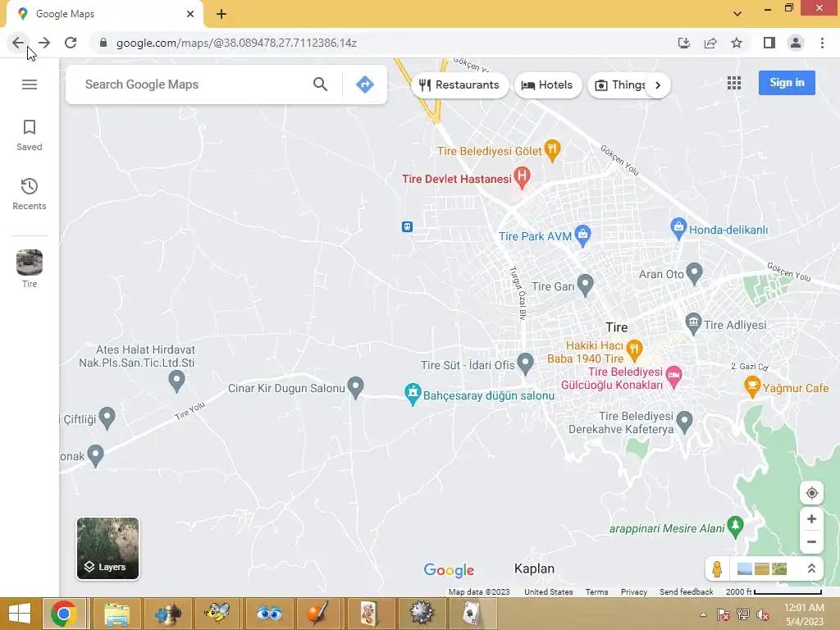Select the train station transit icon
This screenshot has width=840, height=630.
pyautogui.click(x=407, y=226)
